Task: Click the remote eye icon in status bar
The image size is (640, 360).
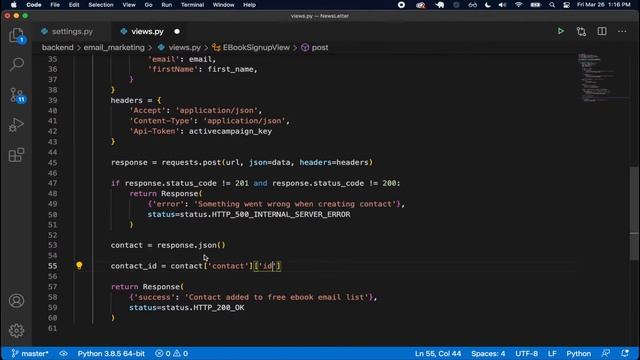Action: tap(63, 353)
